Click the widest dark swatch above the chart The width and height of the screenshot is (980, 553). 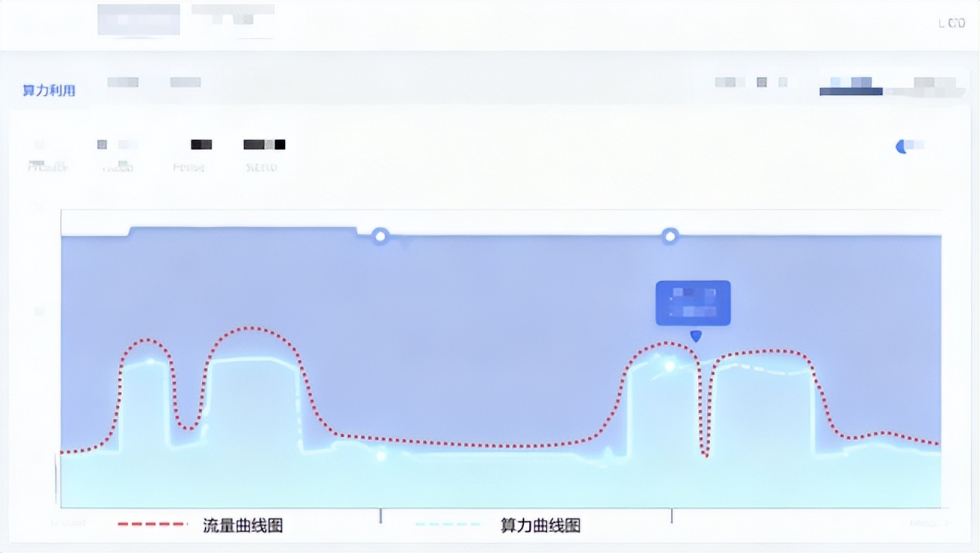264,144
